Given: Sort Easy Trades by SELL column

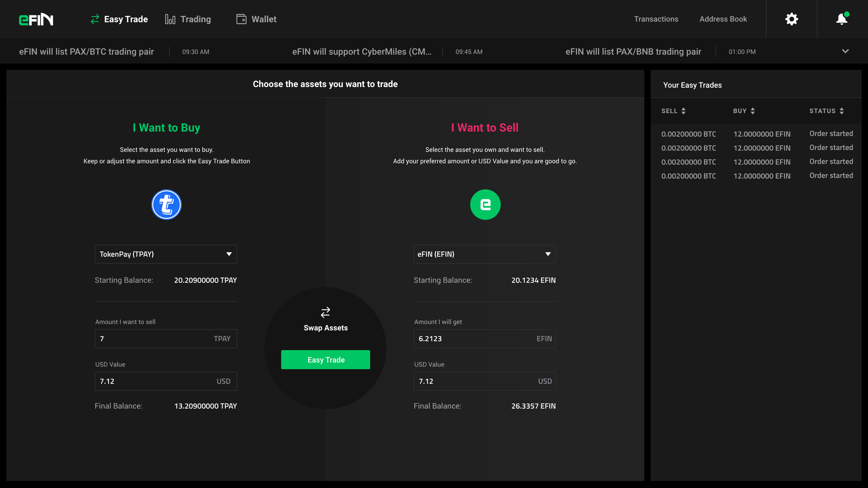Looking at the screenshot, I should (x=673, y=111).
